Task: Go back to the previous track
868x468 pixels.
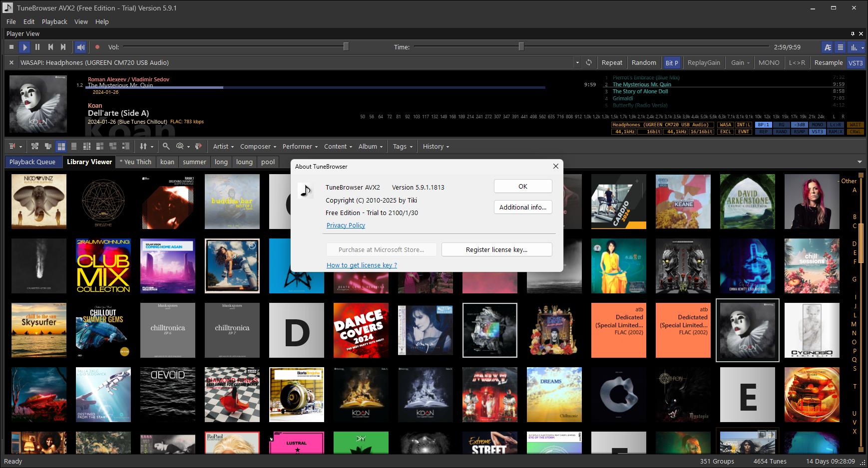Action: pyautogui.click(x=50, y=47)
